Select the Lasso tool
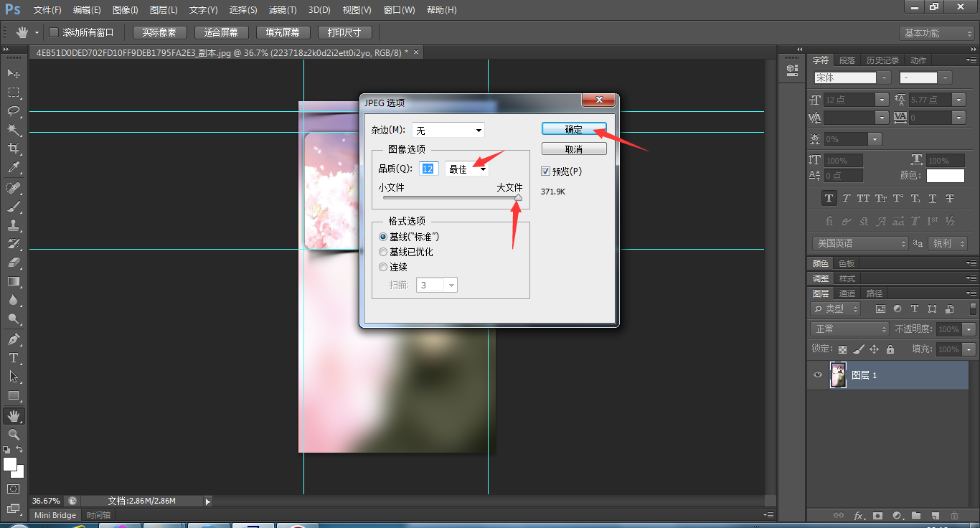980x528 pixels. pos(14,111)
